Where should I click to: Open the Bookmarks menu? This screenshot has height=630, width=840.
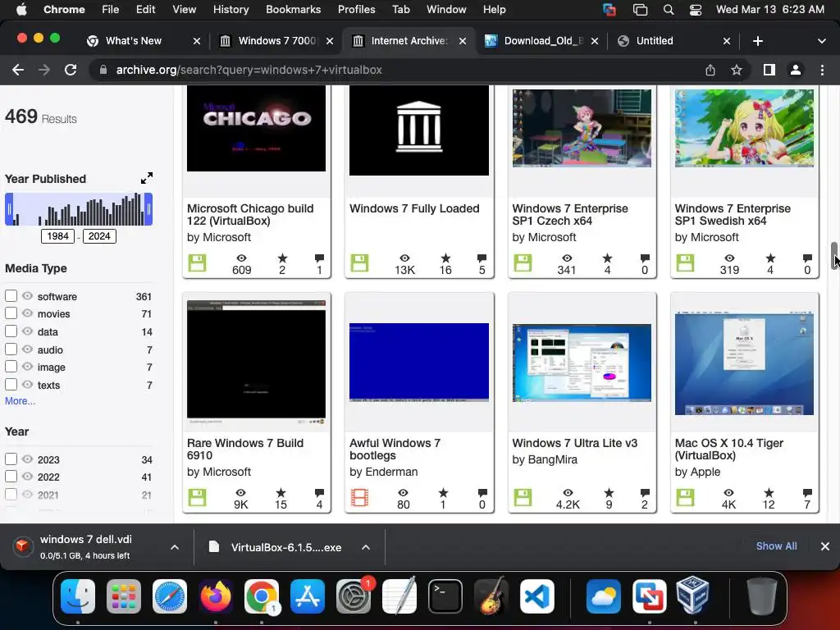pyautogui.click(x=293, y=10)
